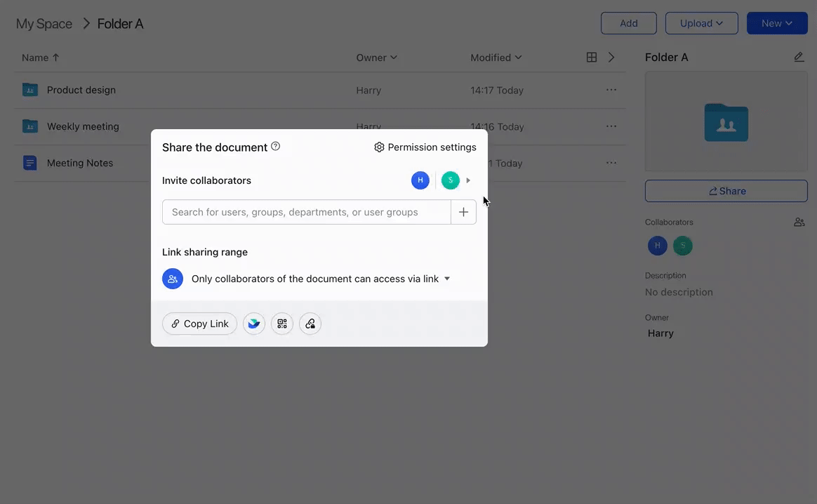Edit Folder A name with pencil icon
Viewport: 817px width, 504px height.
click(799, 58)
